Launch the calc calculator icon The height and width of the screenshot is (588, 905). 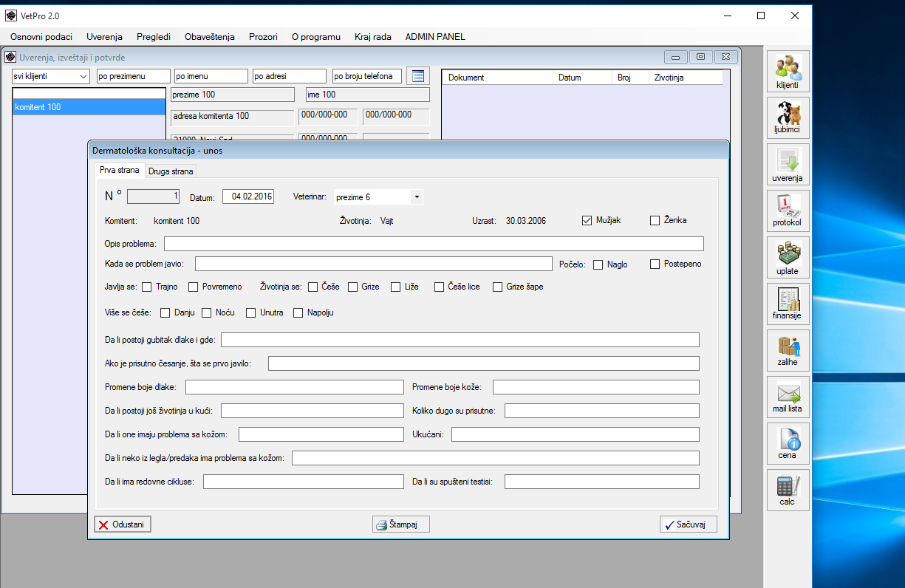(788, 490)
